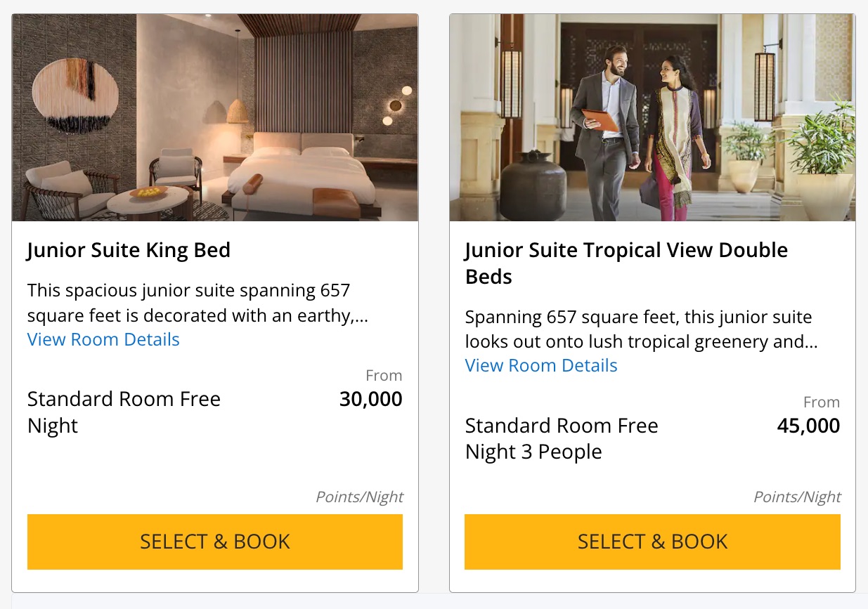Select the Standard Room Free Night 3 People label
This screenshot has height=609, width=868.
pos(561,438)
